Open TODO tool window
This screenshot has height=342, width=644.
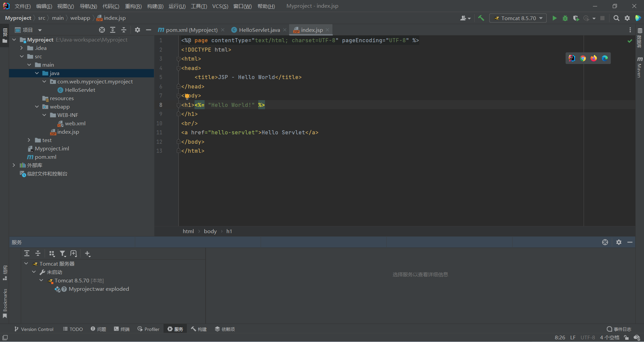73,329
